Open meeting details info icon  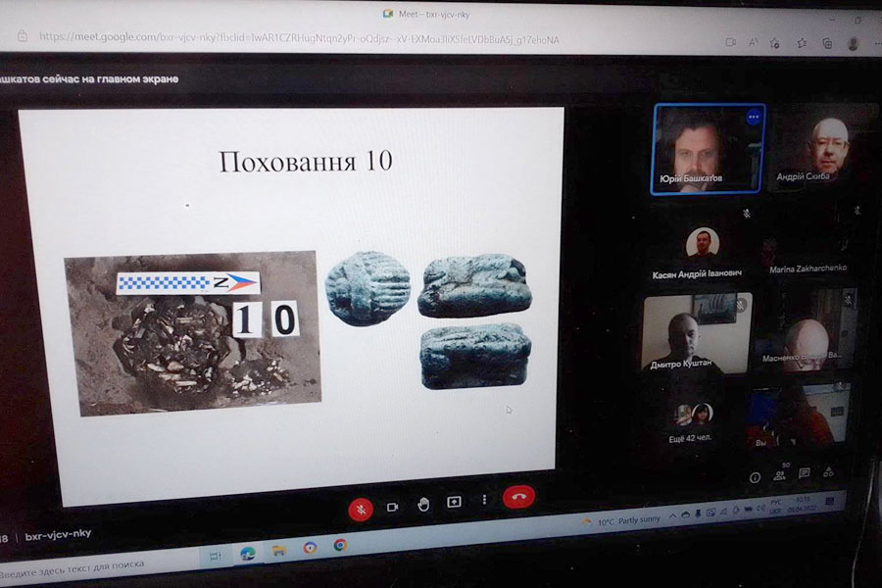coord(755,477)
